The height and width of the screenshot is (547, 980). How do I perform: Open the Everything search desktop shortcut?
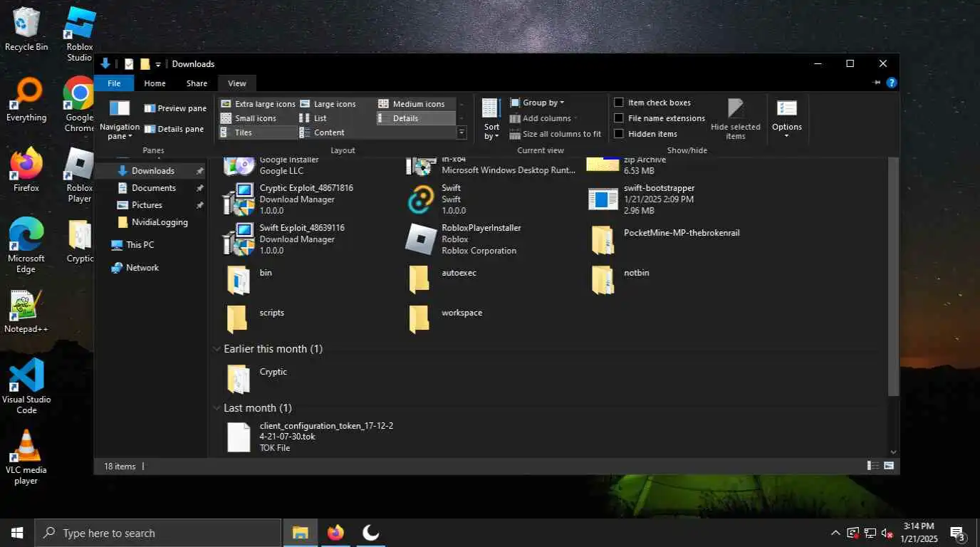[x=26, y=100]
